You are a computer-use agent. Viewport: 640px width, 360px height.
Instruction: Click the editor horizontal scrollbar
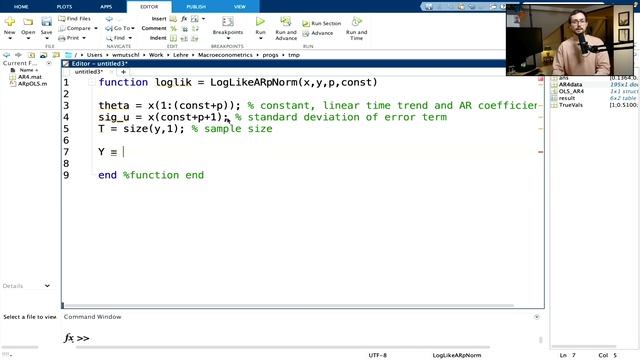pos(288,305)
